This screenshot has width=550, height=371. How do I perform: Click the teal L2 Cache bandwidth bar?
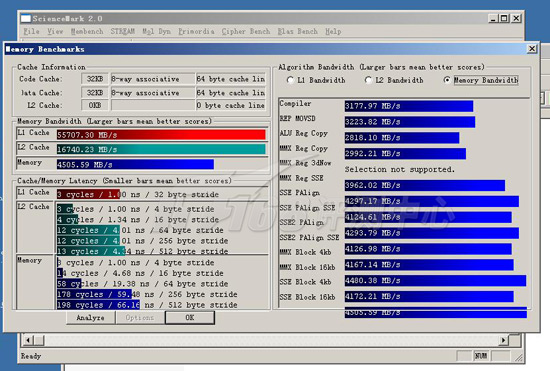click(161, 149)
